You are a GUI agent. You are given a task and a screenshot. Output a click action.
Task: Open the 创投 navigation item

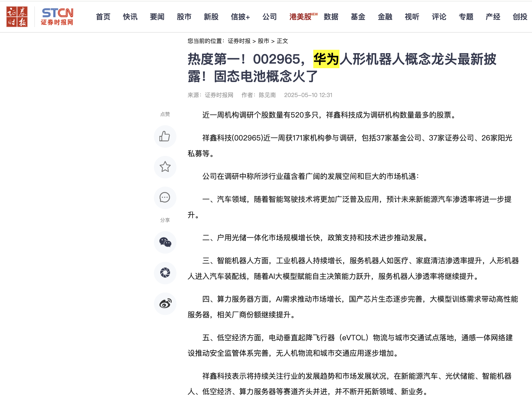tap(520, 17)
